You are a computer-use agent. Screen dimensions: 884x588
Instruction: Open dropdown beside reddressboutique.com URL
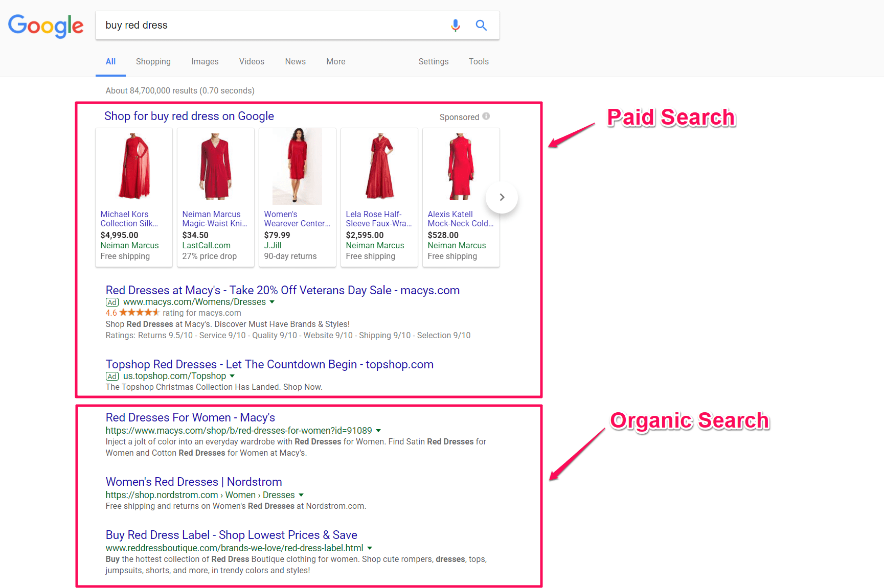[370, 548]
